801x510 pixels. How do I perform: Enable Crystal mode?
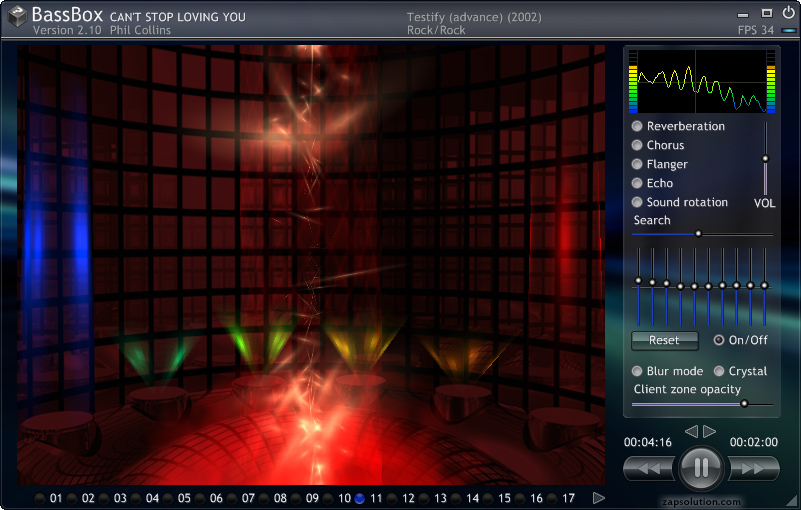(719, 371)
